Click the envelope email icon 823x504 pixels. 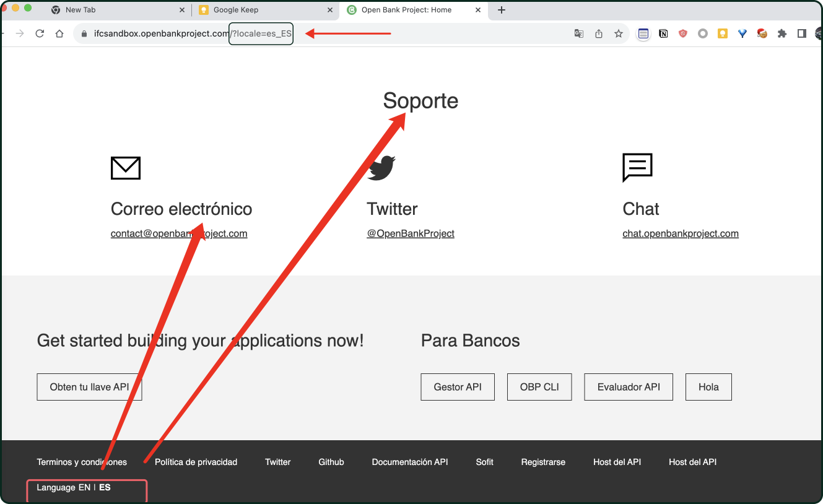[126, 168]
